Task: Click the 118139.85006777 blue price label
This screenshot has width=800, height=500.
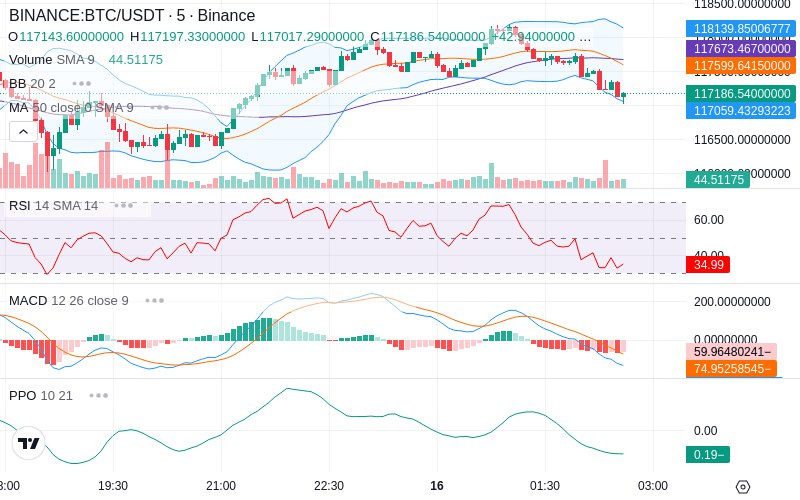Action: [741, 29]
